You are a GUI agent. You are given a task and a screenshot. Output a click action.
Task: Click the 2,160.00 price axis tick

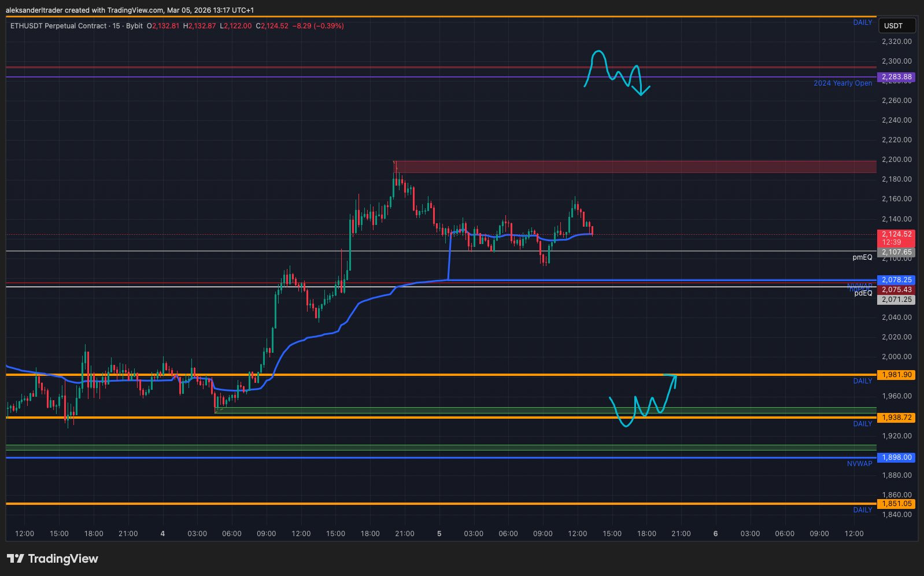pos(897,199)
